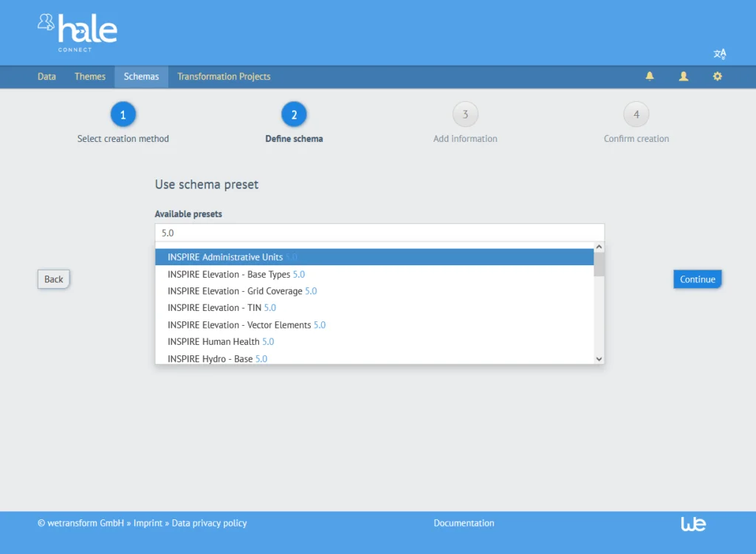Switch to the Data tab

pyautogui.click(x=46, y=76)
